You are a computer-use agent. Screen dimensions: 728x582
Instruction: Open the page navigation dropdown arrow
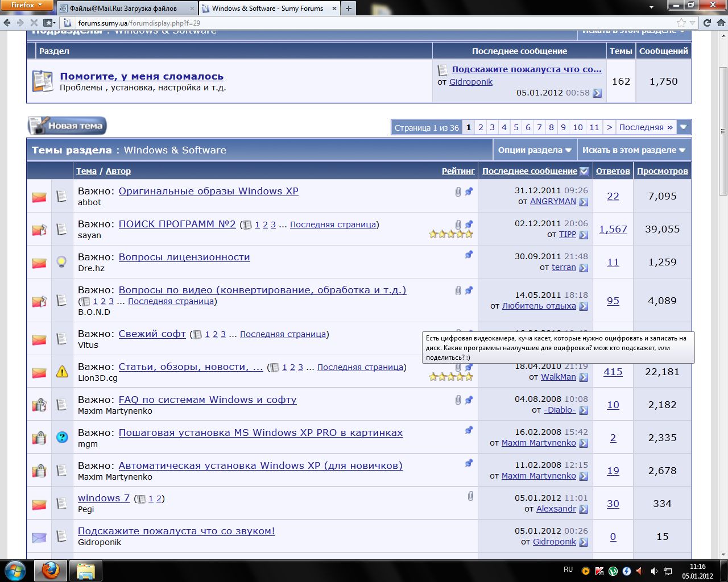coord(684,127)
